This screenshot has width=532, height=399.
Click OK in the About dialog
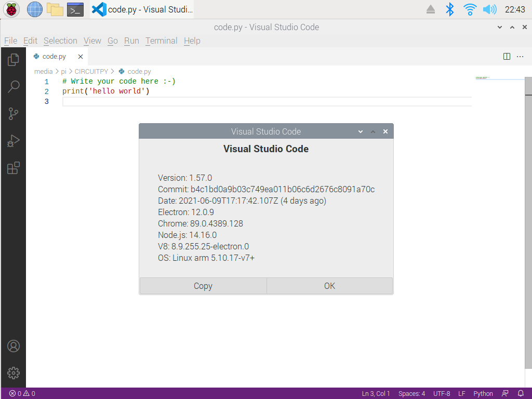[x=329, y=286]
